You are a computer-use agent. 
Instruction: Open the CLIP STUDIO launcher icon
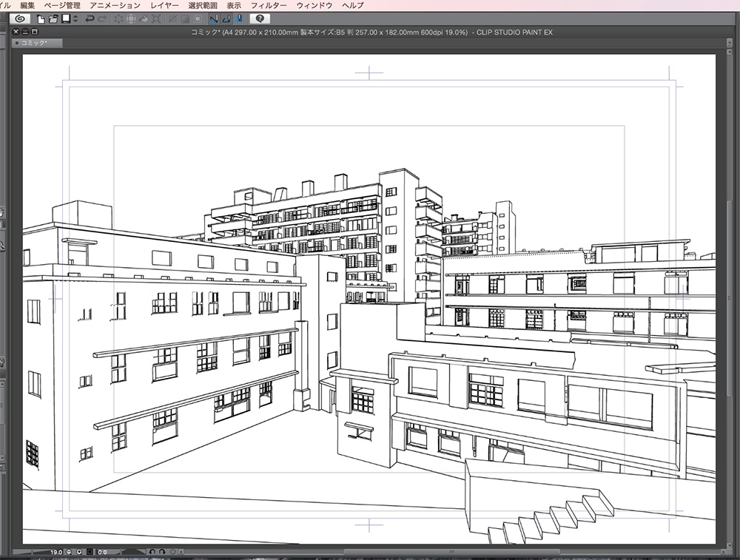[20, 19]
